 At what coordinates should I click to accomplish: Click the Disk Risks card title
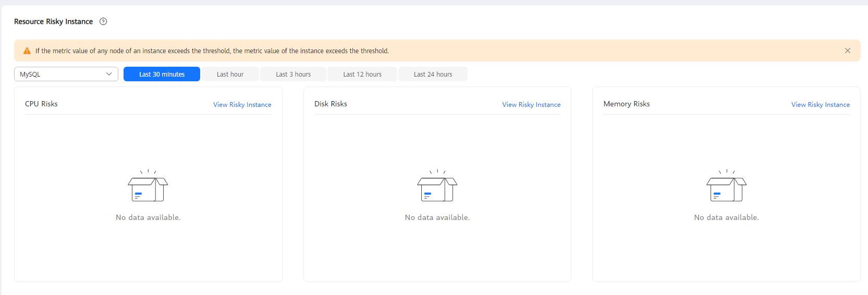331,104
